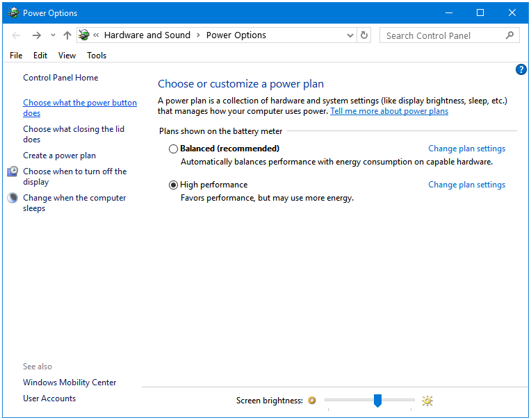Change plan settings for Balanced plan

[466, 149]
